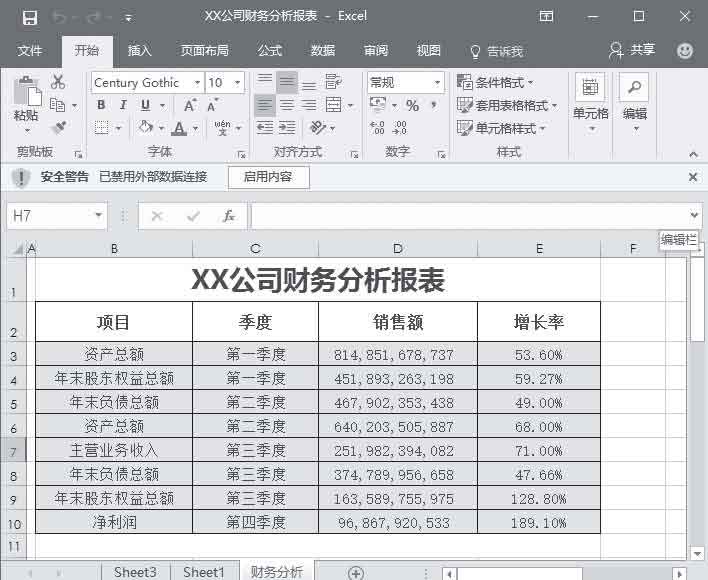708x580 pixels.
Task: Click the Paste clipboard icon
Action: (27, 92)
